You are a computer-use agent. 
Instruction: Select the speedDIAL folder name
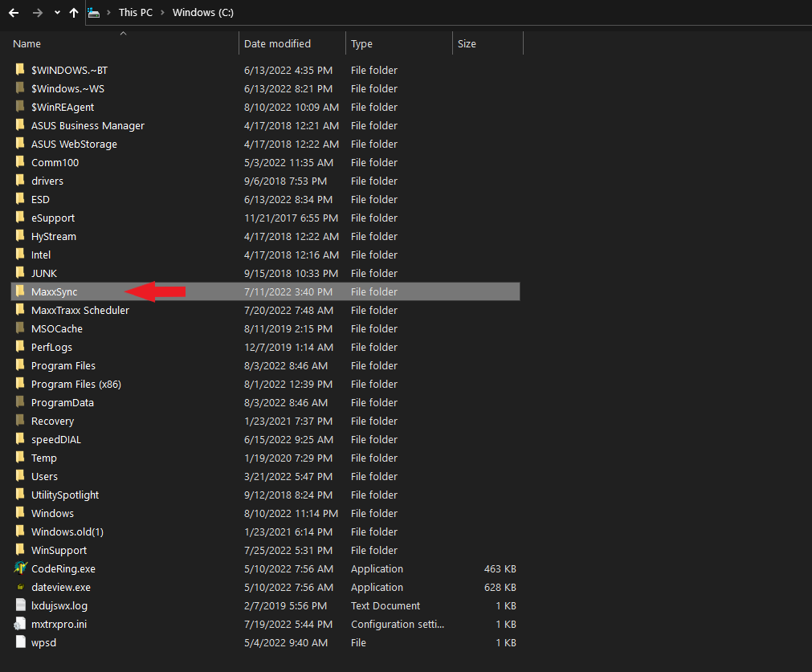tap(56, 439)
